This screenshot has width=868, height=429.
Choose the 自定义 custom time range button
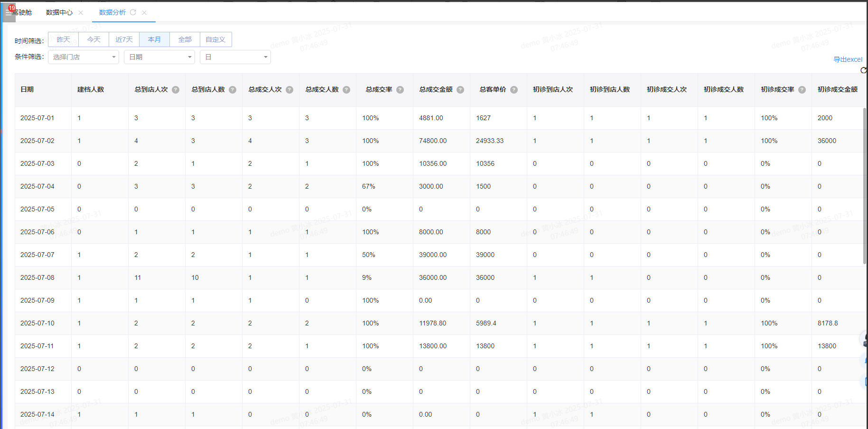215,39
